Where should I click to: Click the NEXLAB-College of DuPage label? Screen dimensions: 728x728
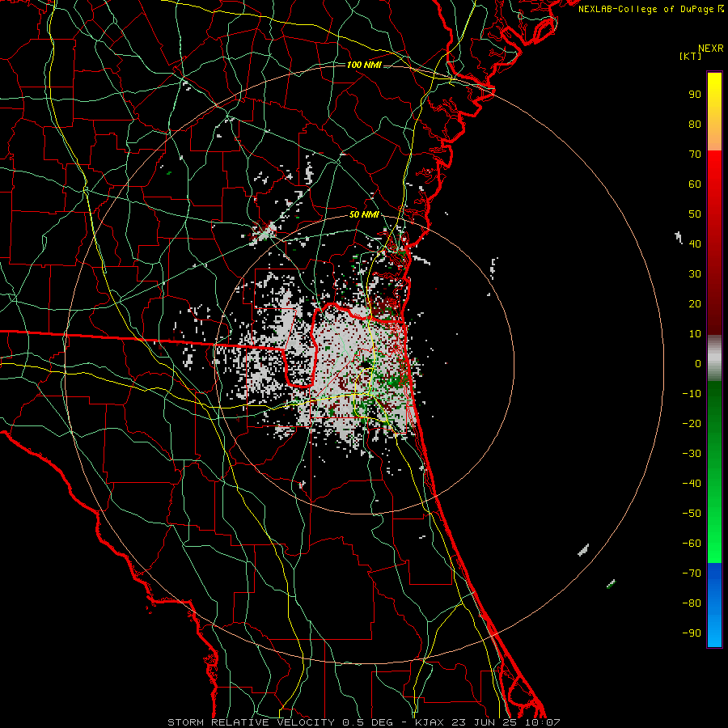coord(650,9)
